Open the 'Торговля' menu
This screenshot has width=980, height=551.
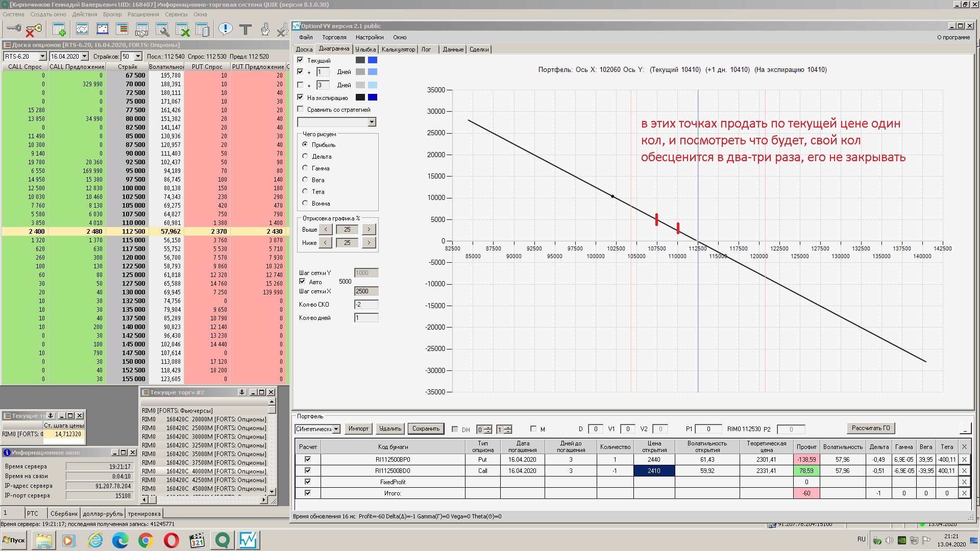[x=334, y=37]
